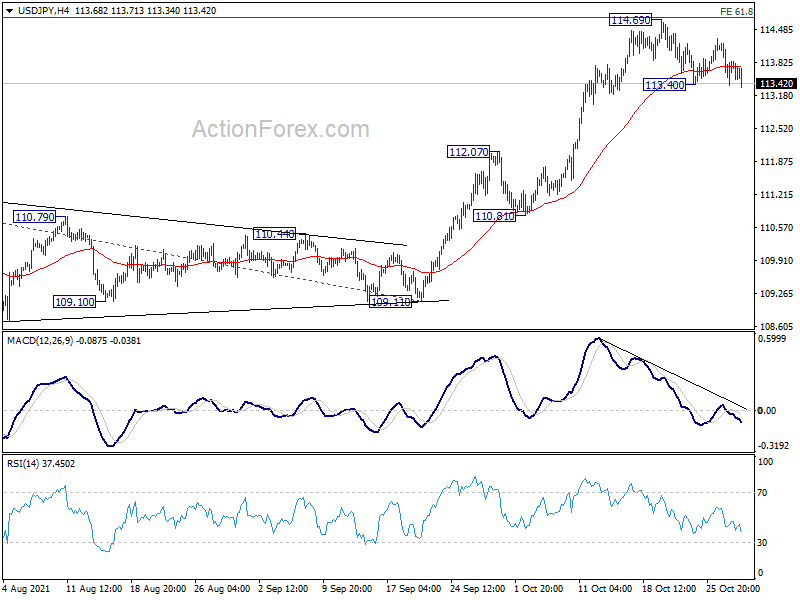Select the 113.400 support price label
Image resolution: width=800 pixels, height=600 pixels.
point(664,85)
